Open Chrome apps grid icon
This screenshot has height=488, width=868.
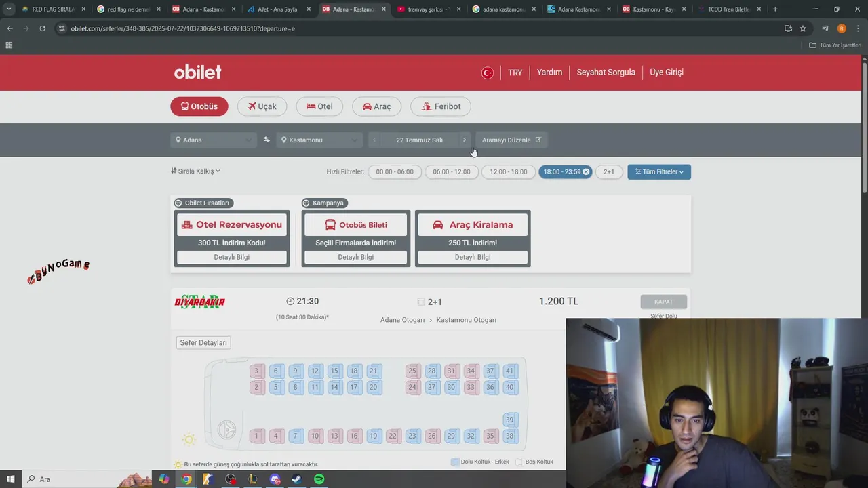9,45
